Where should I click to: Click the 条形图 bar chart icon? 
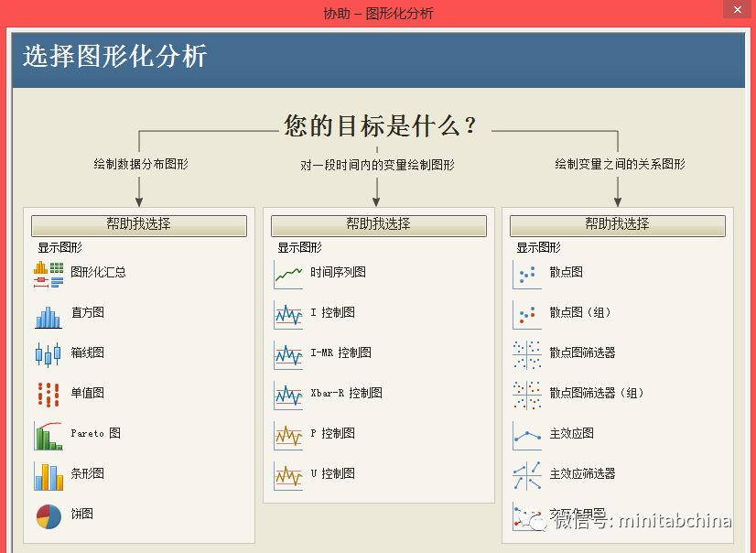click(49, 474)
